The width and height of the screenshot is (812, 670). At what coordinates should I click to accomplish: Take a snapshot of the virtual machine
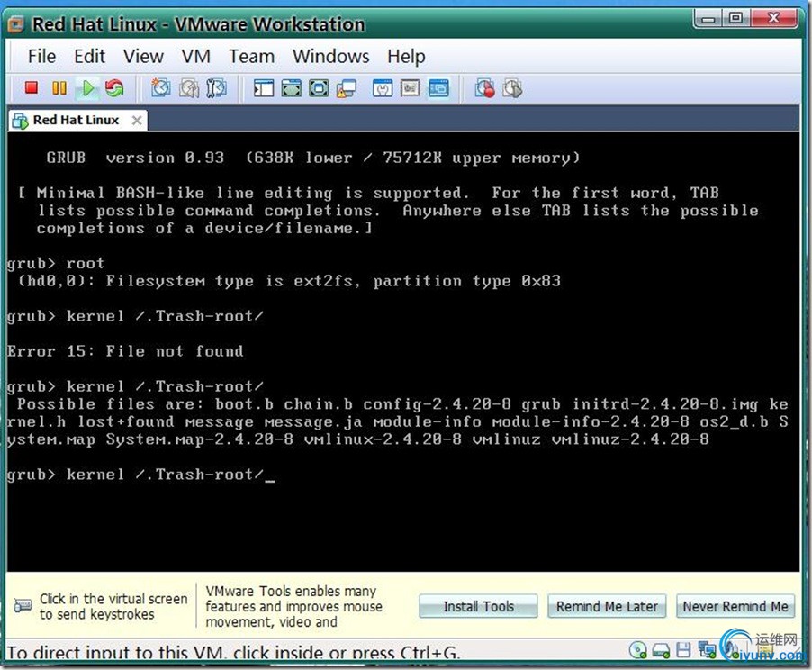[x=160, y=88]
